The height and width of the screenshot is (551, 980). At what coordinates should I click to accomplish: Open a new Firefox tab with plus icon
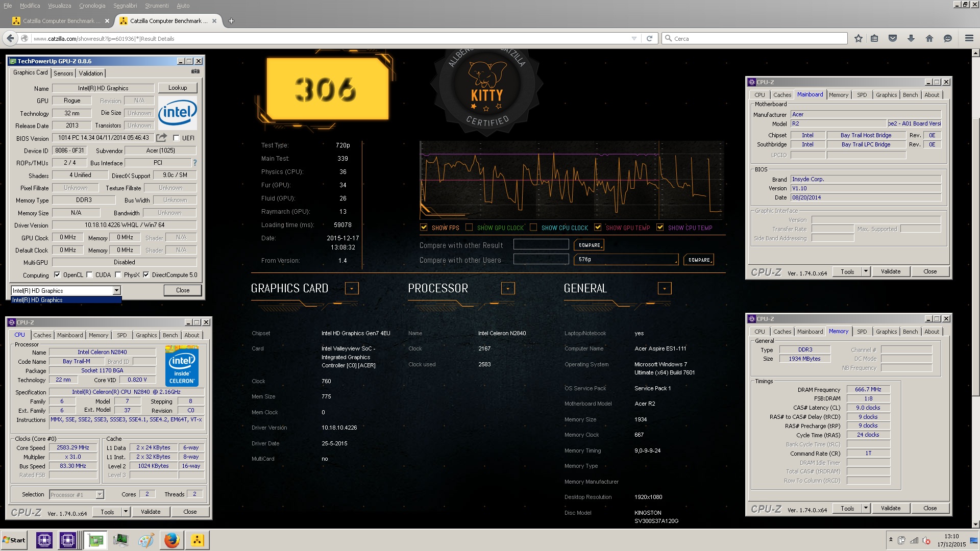(x=231, y=21)
